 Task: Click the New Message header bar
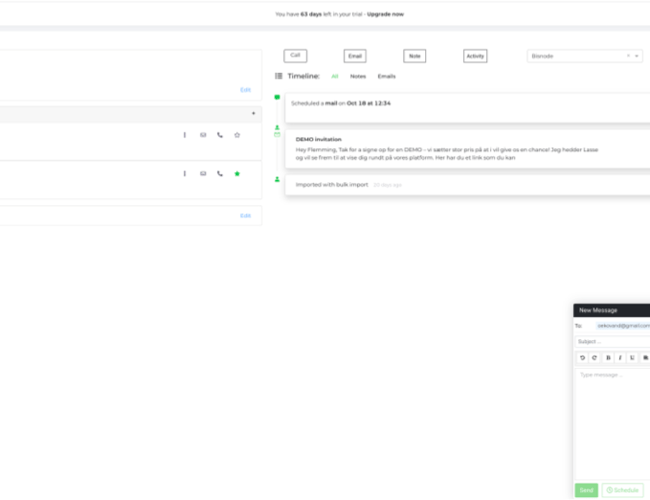[x=611, y=310]
